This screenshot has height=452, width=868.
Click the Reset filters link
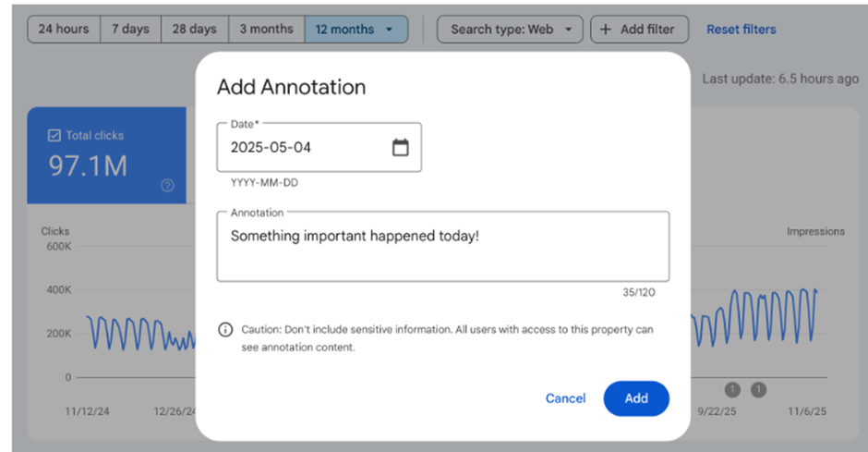[x=741, y=30]
